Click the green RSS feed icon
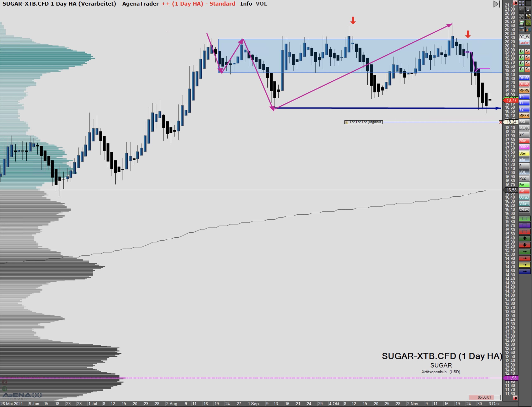The height and width of the screenshot is (407, 532). pyautogui.click(x=528, y=23)
